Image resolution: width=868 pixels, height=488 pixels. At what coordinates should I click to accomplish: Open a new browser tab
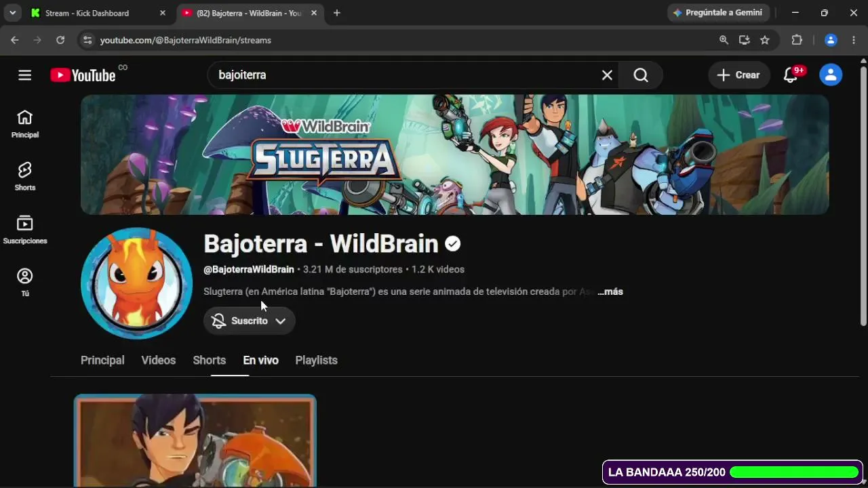coord(337,13)
